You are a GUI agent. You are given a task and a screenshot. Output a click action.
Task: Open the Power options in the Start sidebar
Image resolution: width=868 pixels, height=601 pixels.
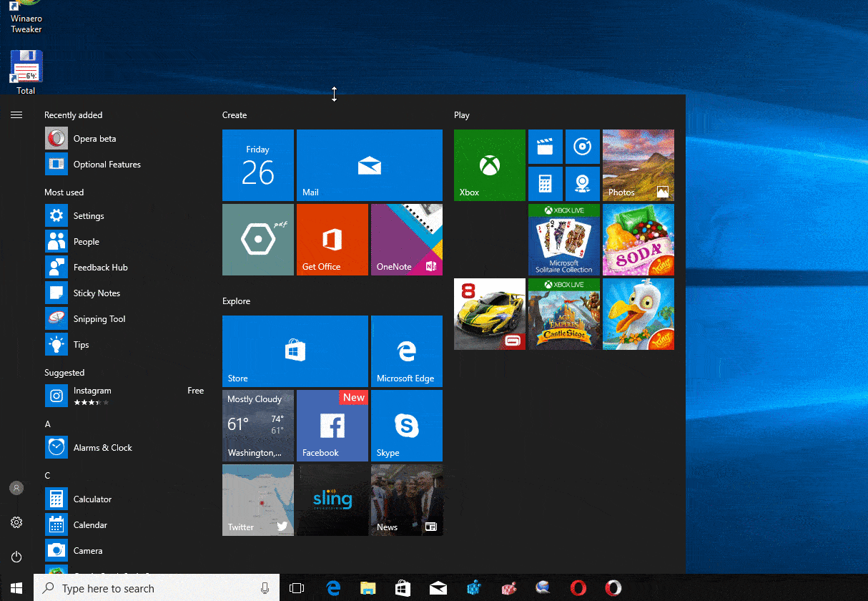[16, 557]
